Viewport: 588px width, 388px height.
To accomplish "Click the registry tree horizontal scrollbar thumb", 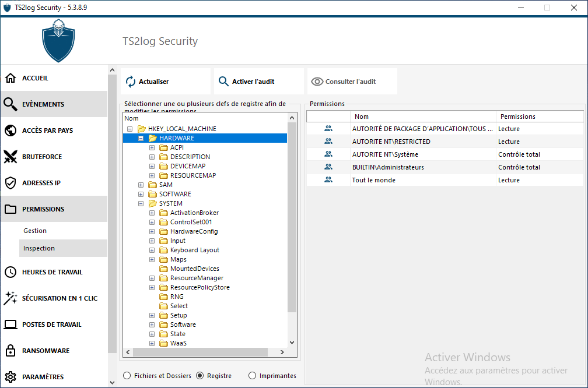I will 200,352.
